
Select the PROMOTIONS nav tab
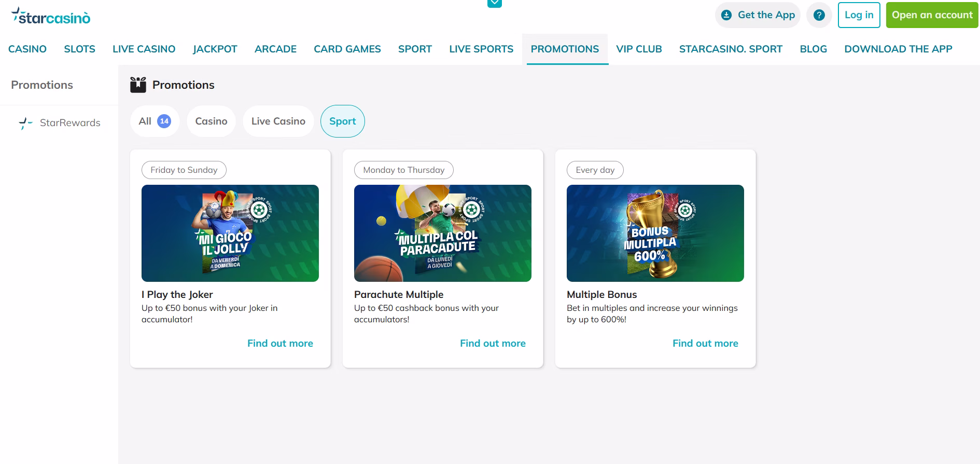pos(565,49)
